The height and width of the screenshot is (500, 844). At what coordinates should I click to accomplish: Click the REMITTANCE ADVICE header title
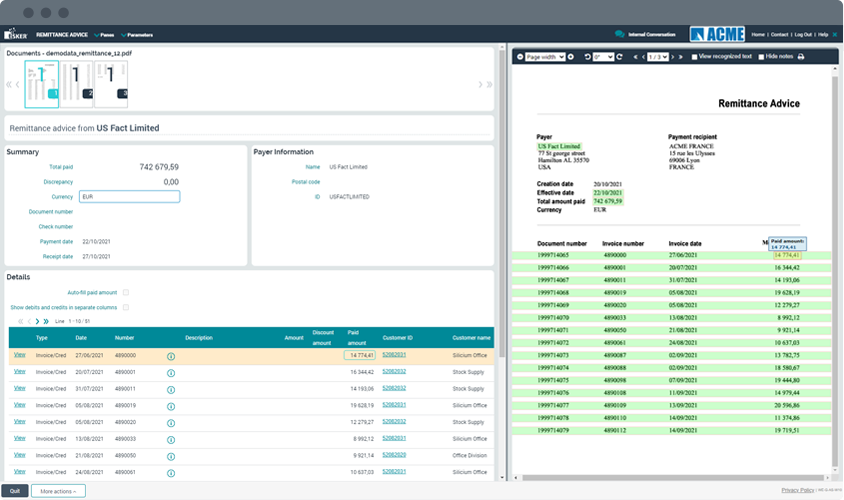pos(62,34)
